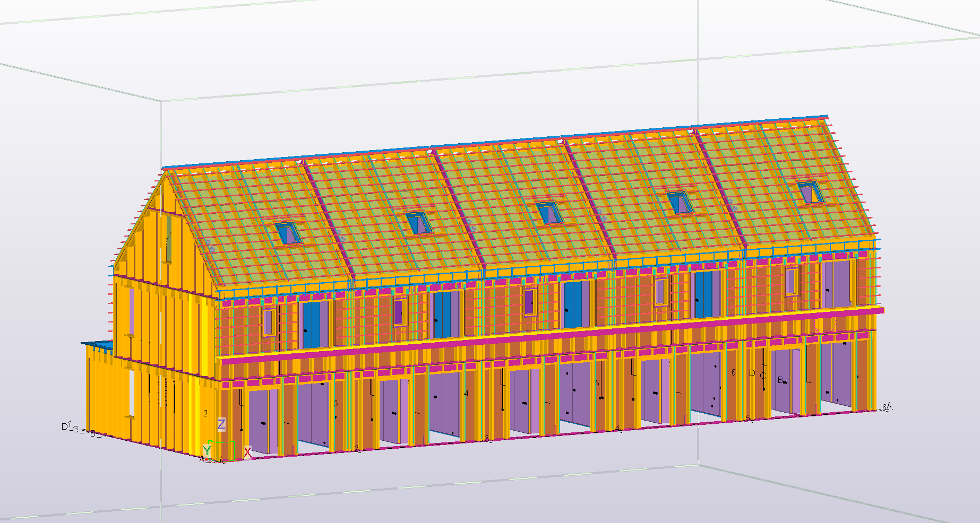
Task: Select the second roof skylight from left
Action: [419, 223]
